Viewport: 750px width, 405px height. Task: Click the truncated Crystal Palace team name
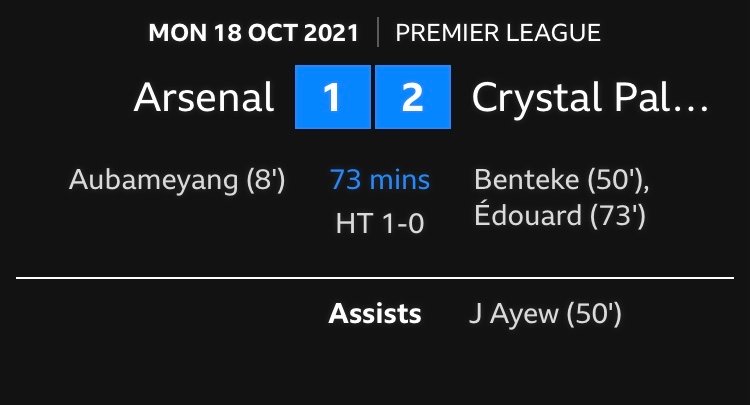590,100
